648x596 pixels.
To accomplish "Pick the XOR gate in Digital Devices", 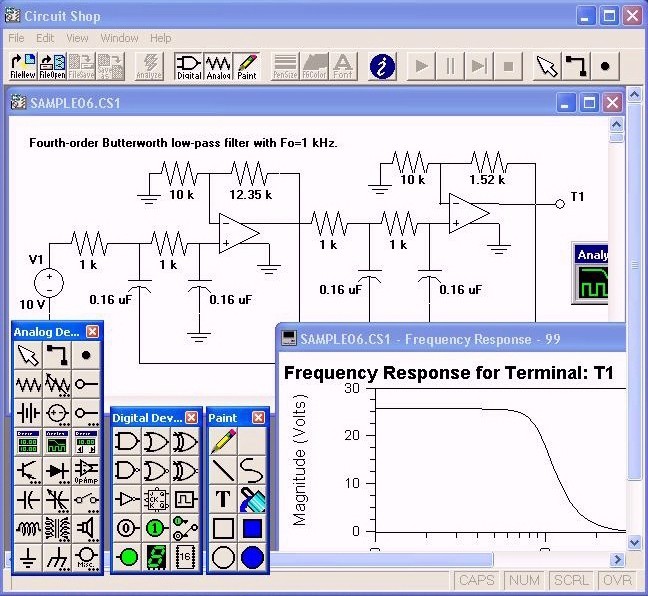I will (185, 441).
